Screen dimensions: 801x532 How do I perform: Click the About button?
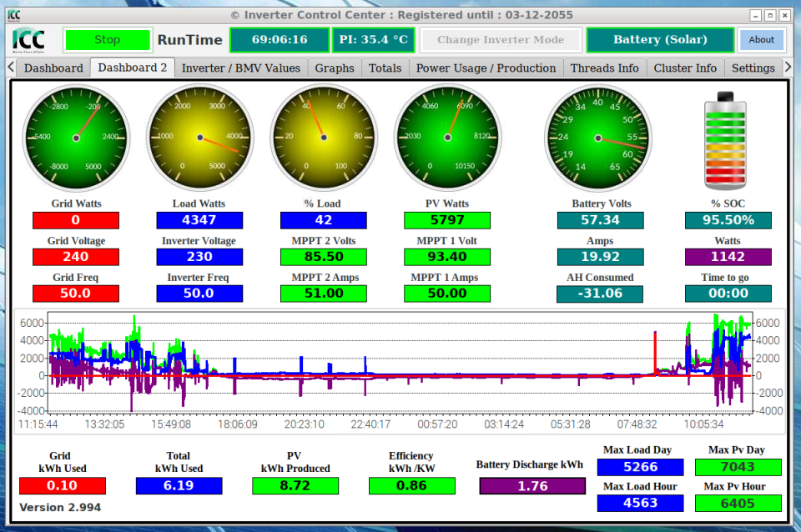[761, 40]
